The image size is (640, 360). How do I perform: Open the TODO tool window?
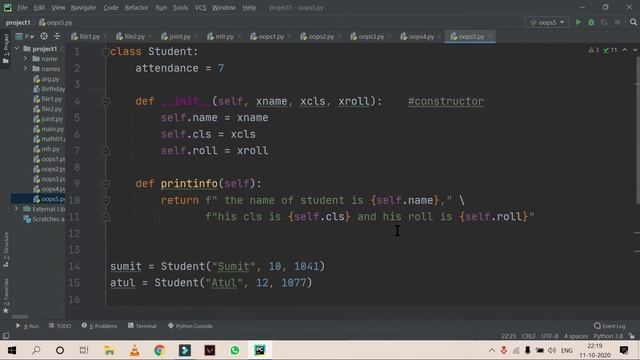[x=60, y=326]
